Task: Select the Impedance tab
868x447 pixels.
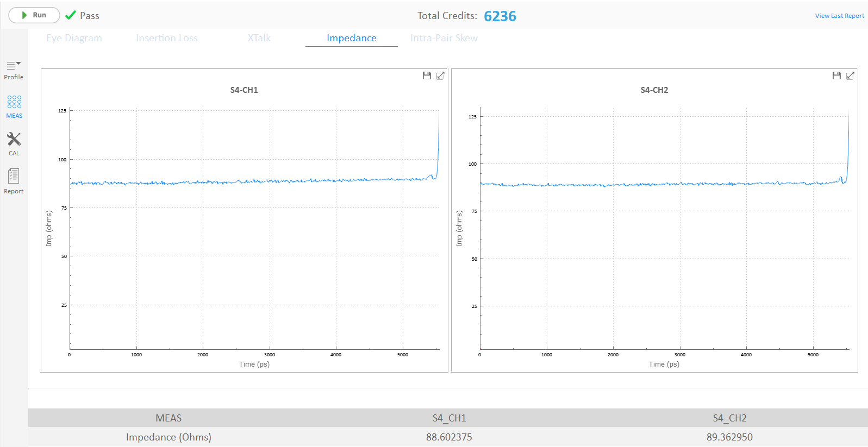Action: tap(352, 38)
